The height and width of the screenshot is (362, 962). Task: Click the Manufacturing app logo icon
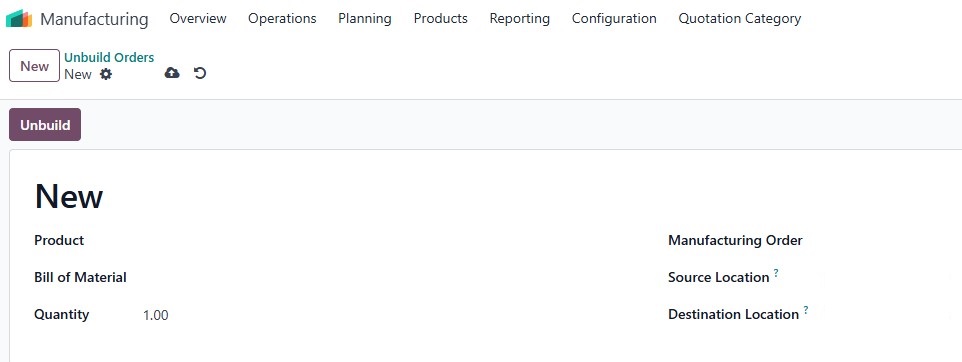coord(19,18)
